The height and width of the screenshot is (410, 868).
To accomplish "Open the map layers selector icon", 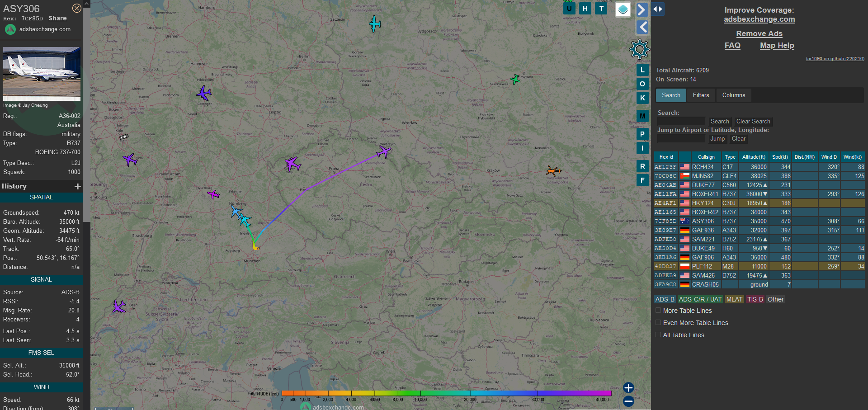I will 623,9.
